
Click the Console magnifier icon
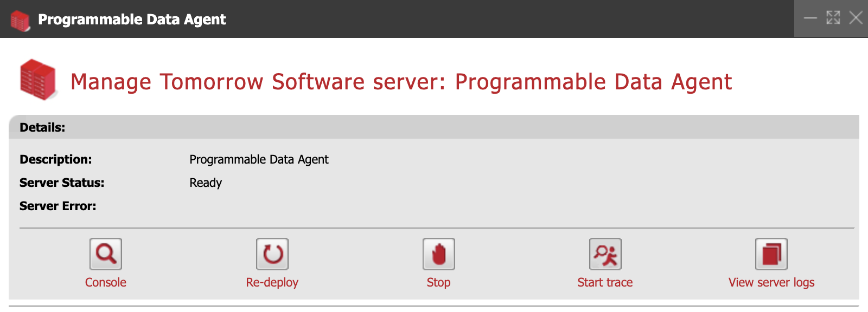(106, 254)
